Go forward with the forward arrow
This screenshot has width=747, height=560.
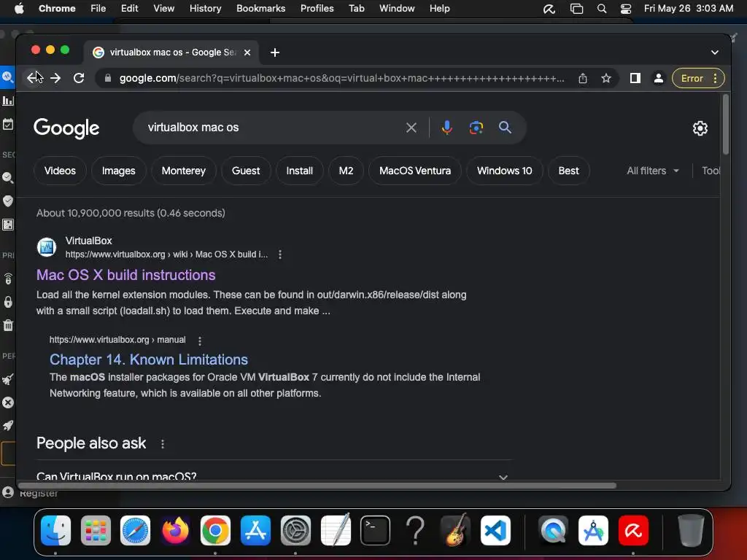[x=55, y=78]
